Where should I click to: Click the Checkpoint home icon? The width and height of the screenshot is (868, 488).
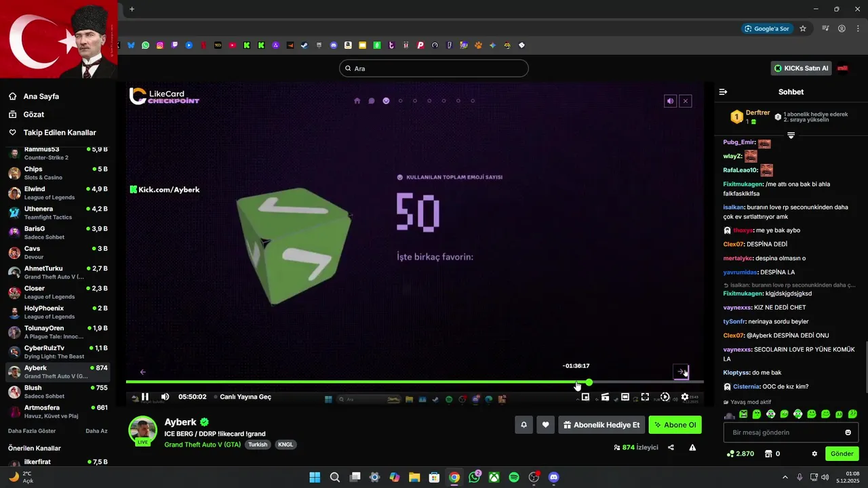pos(357,101)
